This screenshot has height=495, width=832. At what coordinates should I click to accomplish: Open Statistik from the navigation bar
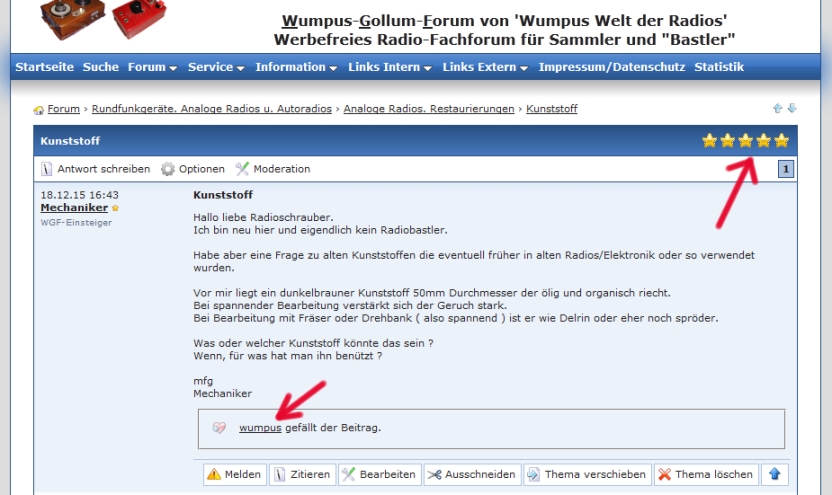(x=718, y=67)
